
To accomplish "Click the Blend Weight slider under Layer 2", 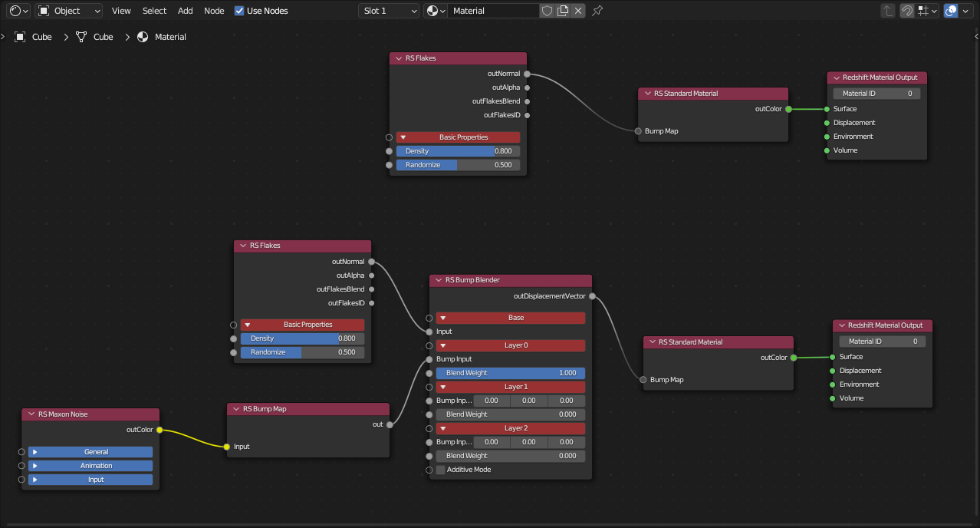I will 511,456.
